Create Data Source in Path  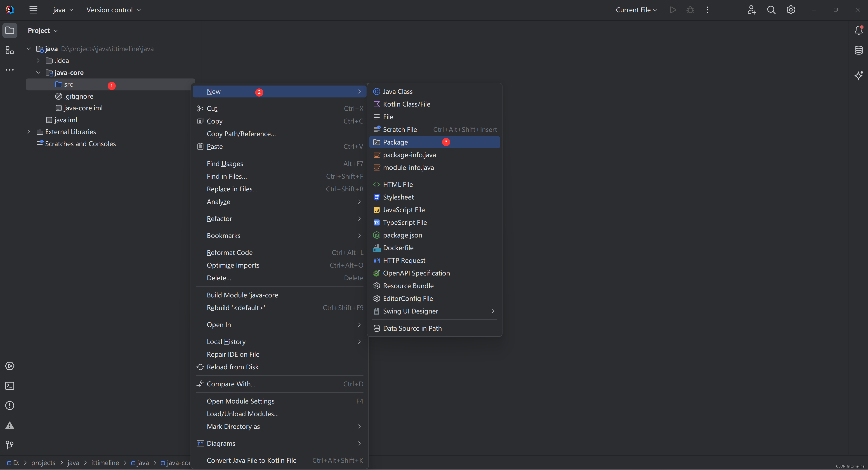(435, 328)
